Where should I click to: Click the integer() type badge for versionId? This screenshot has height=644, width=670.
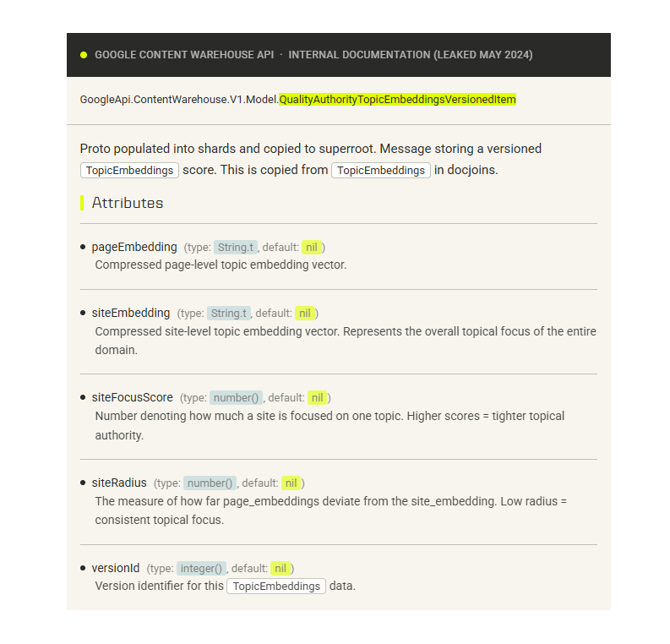tap(201, 569)
